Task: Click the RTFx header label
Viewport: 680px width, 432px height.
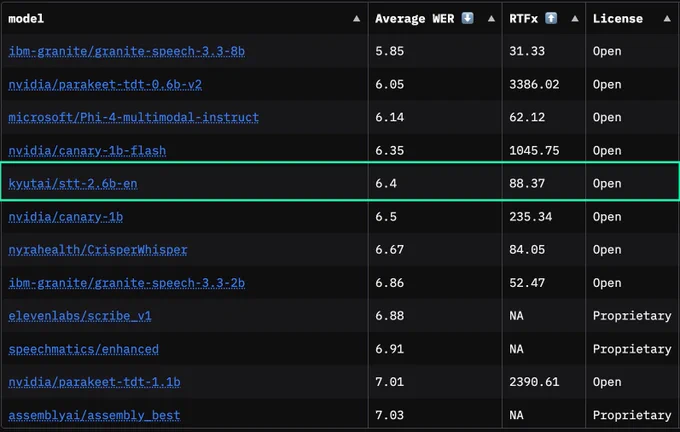Action: pyautogui.click(x=523, y=19)
